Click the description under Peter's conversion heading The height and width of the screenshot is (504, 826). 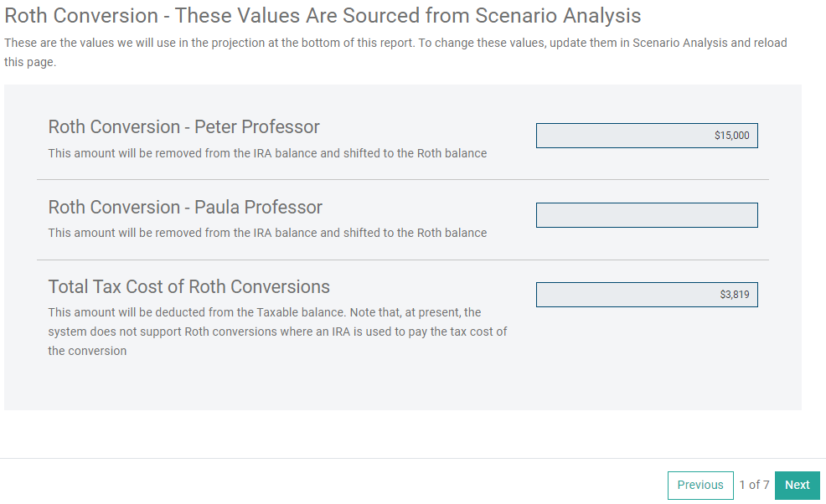[267, 153]
